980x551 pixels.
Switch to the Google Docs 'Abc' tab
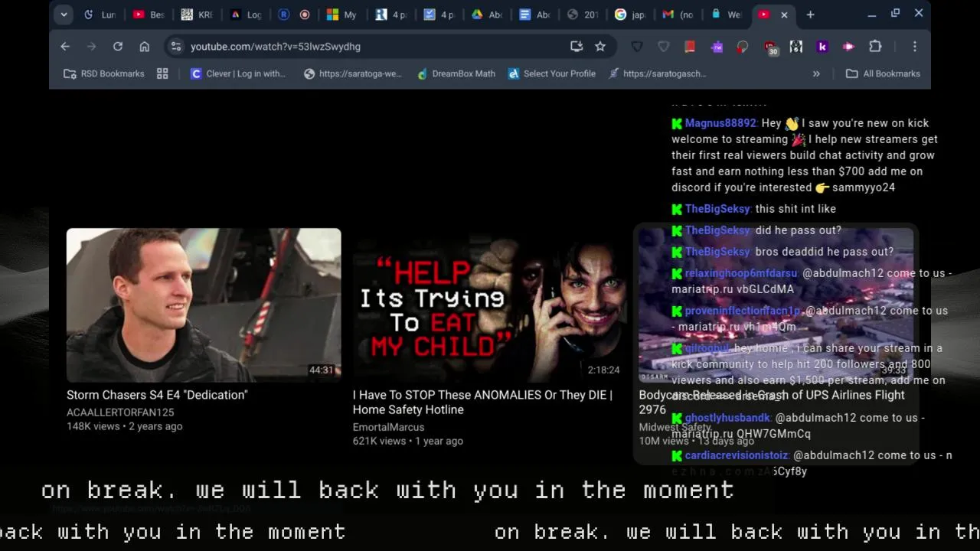[x=534, y=15]
